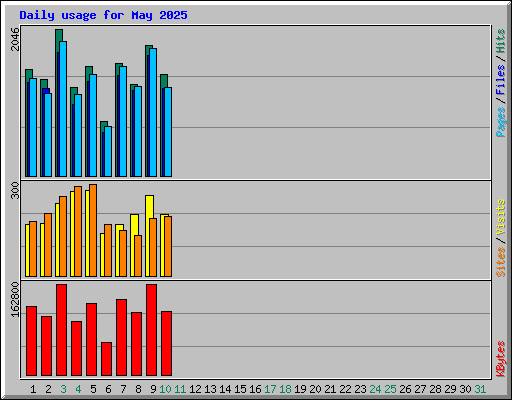Click the orange Sites bar for day 8

point(138,256)
